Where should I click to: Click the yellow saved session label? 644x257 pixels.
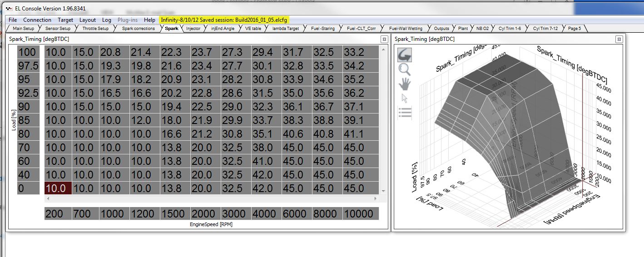(x=224, y=20)
